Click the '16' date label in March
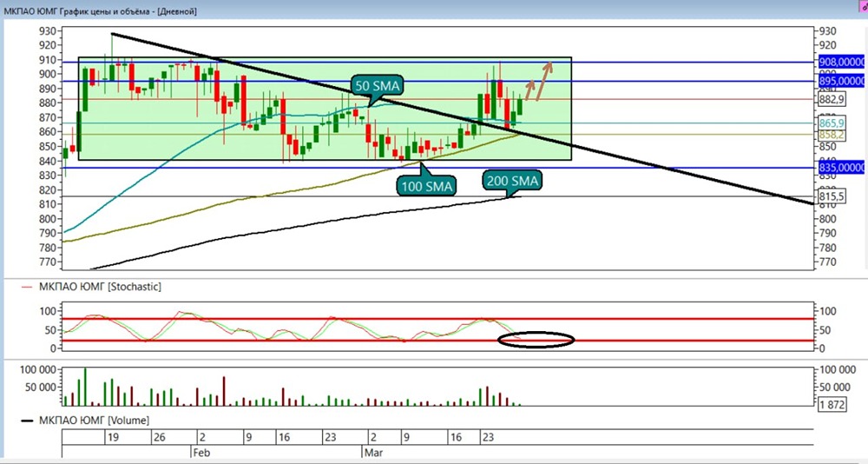The image size is (868, 464). (456, 437)
